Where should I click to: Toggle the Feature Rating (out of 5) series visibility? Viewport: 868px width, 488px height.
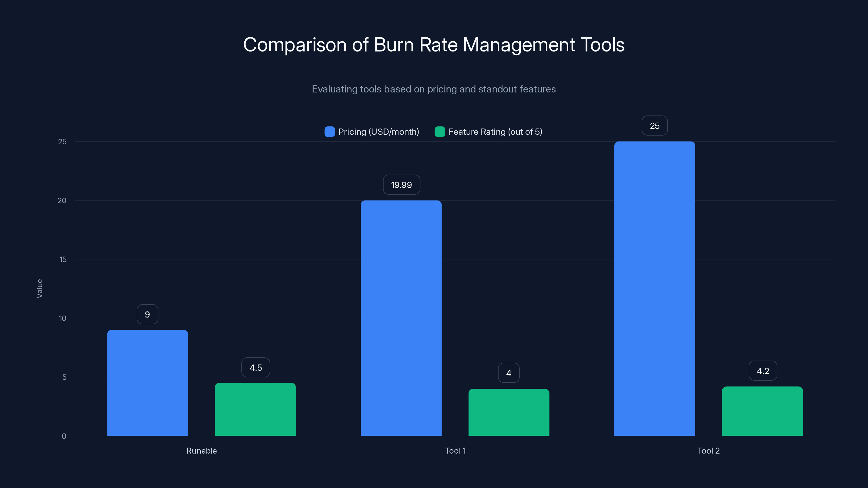(x=495, y=132)
